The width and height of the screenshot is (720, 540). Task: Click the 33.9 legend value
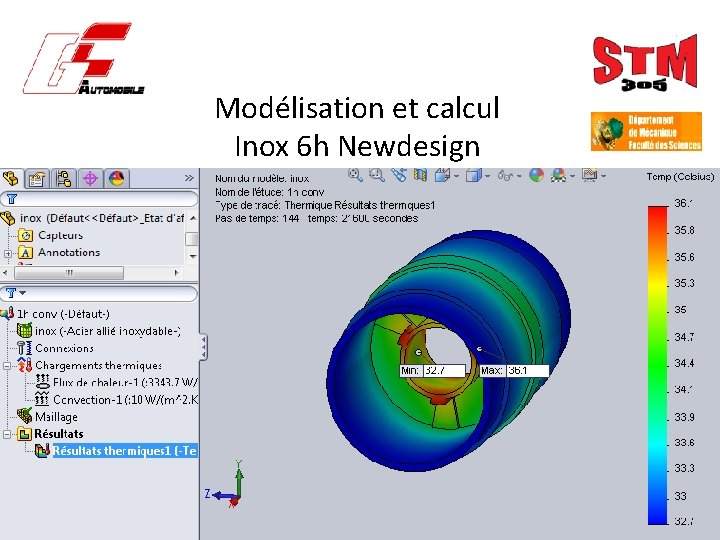point(684,417)
